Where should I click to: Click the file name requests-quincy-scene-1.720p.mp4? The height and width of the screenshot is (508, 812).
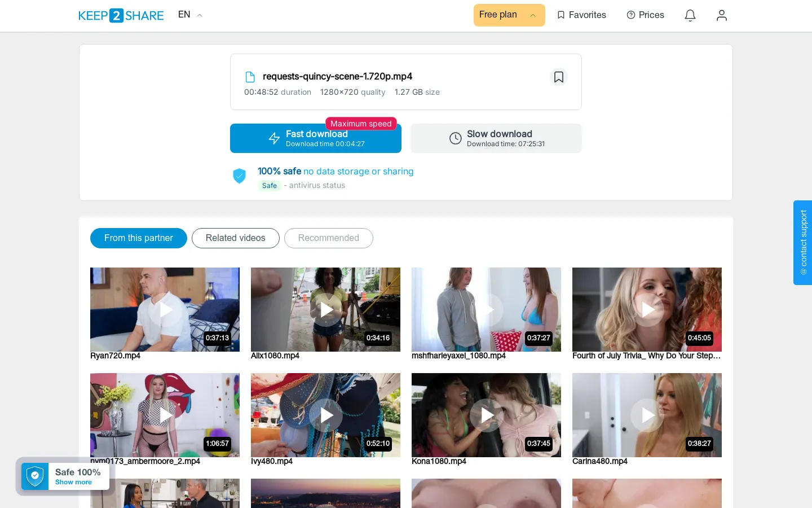[338, 77]
